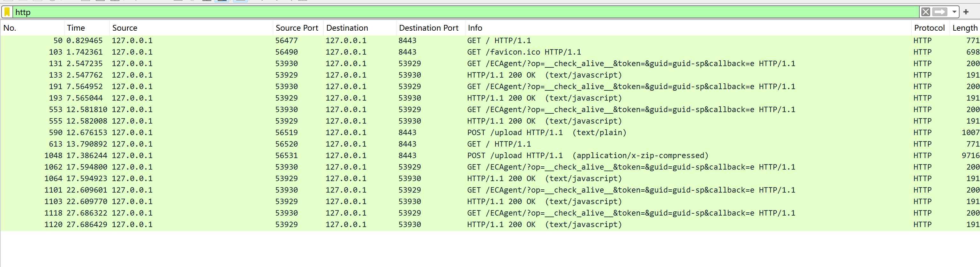Select packet 1048 zip-compressed upload POST
Image resolution: width=980 pixels, height=267 pixels.
point(587,156)
